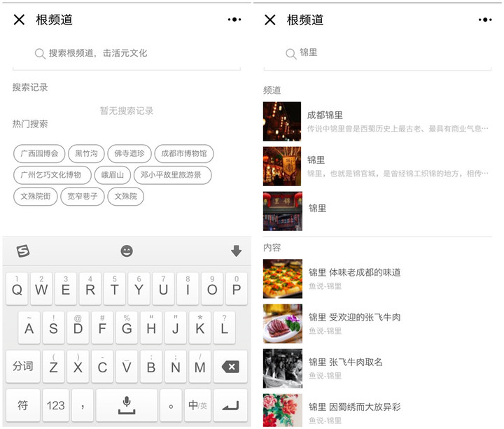504x429 pixels.
Task: Tap the L key
Action: point(225,328)
